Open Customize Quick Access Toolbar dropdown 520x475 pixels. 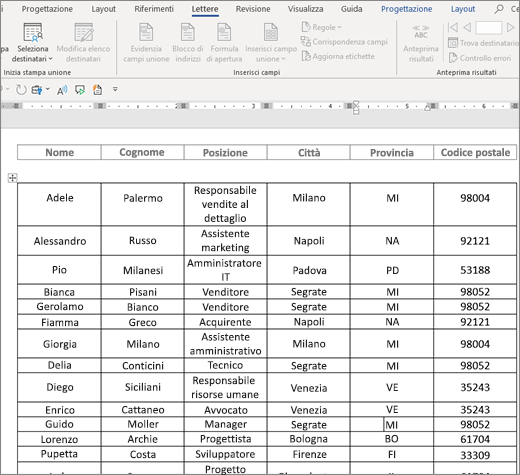pos(115,89)
